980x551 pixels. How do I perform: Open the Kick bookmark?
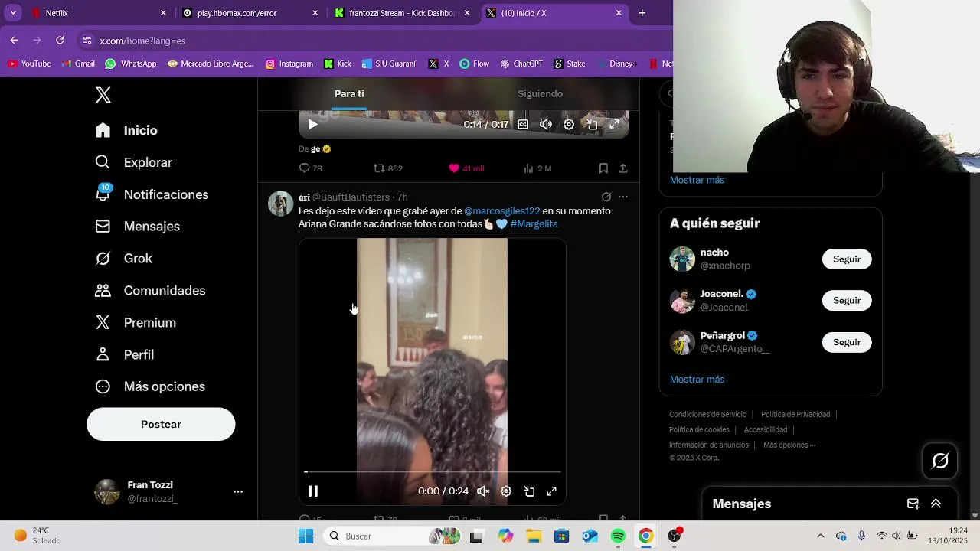[x=338, y=64]
